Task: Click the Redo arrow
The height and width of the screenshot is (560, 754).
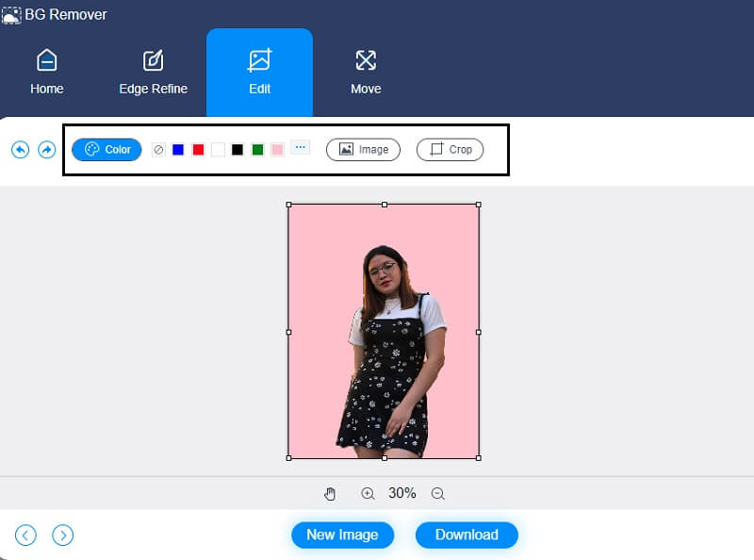Action: pyautogui.click(x=46, y=149)
